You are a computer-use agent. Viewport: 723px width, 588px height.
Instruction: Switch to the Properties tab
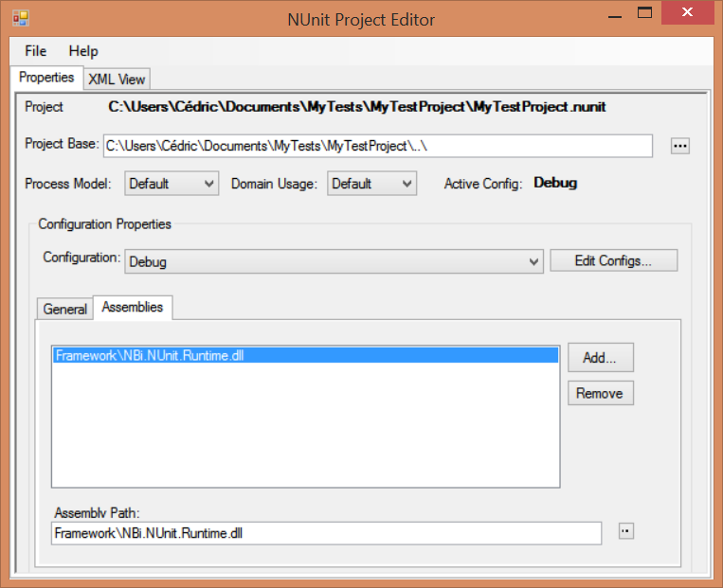[x=46, y=78]
